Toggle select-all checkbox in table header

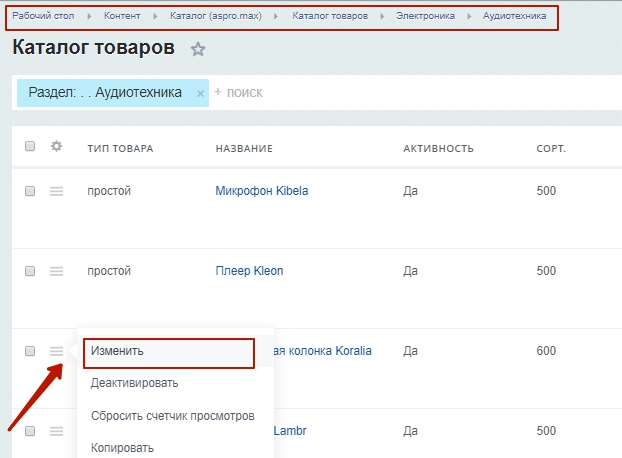point(30,146)
